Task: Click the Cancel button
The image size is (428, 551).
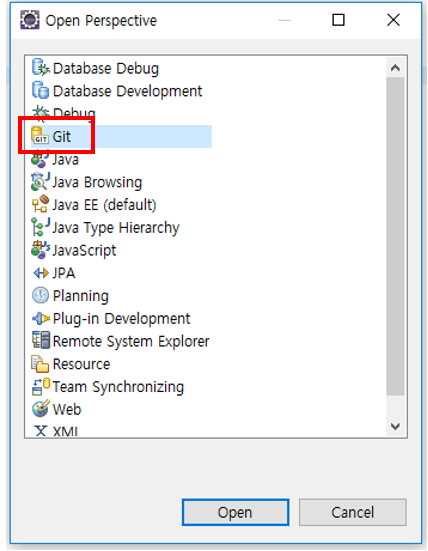Action: coord(352,512)
